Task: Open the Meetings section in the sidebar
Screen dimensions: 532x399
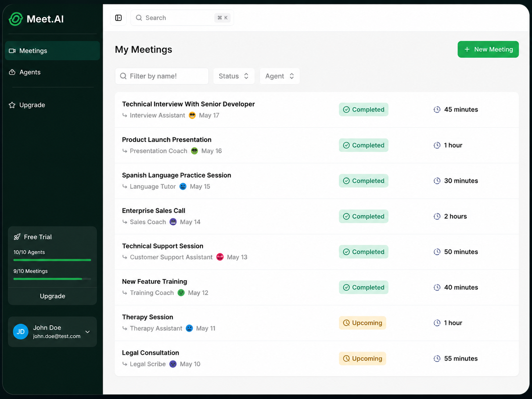Action: [52, 51]
